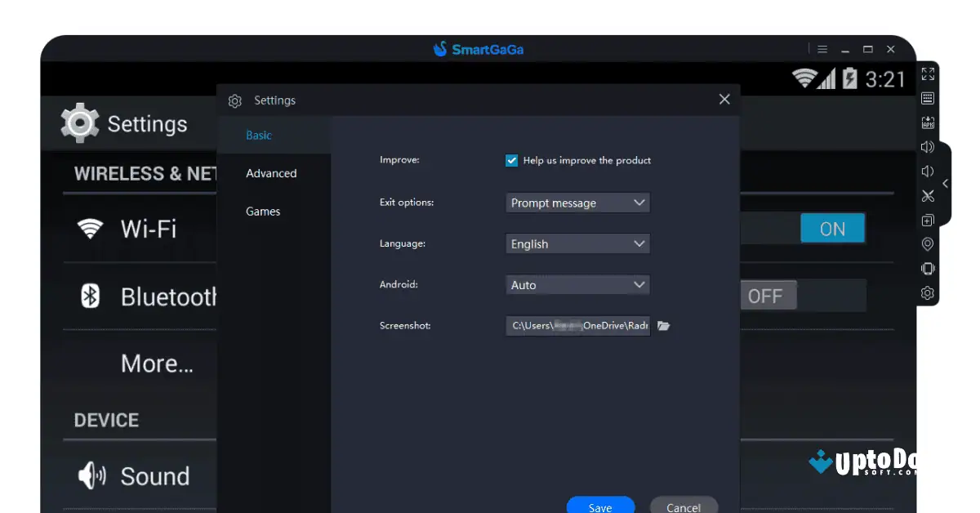Click the Wi-Fi icon in Android settings
980x513 pixels.
coord(90,229)
